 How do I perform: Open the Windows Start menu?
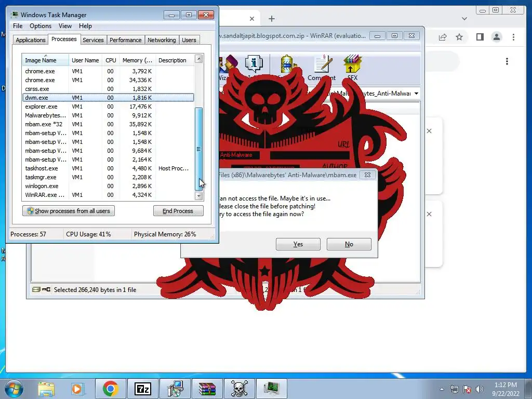point(14,389)
